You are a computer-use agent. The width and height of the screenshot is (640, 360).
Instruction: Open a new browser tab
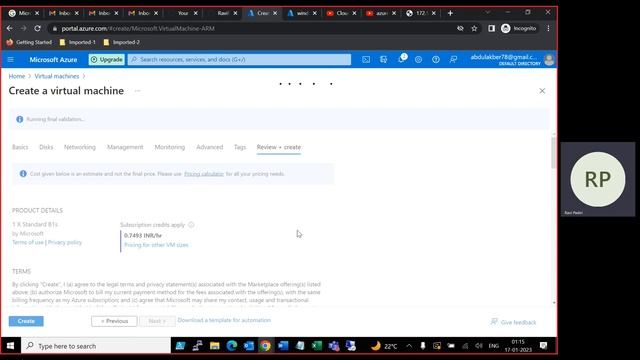(450, 13)
